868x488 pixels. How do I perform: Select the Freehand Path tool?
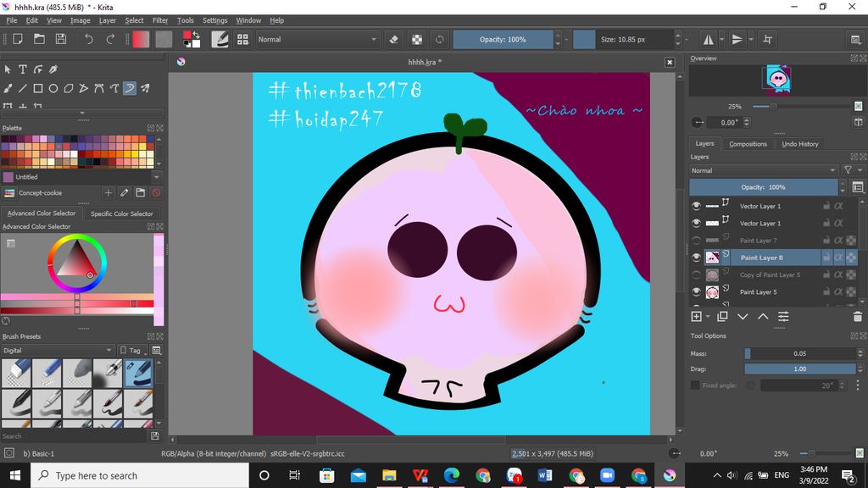click(x=114, y=88)
